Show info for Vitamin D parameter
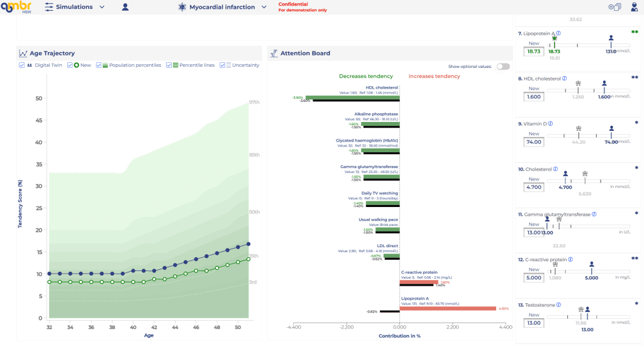This screenshot has height=346, width=644. [x=550, y=124]
